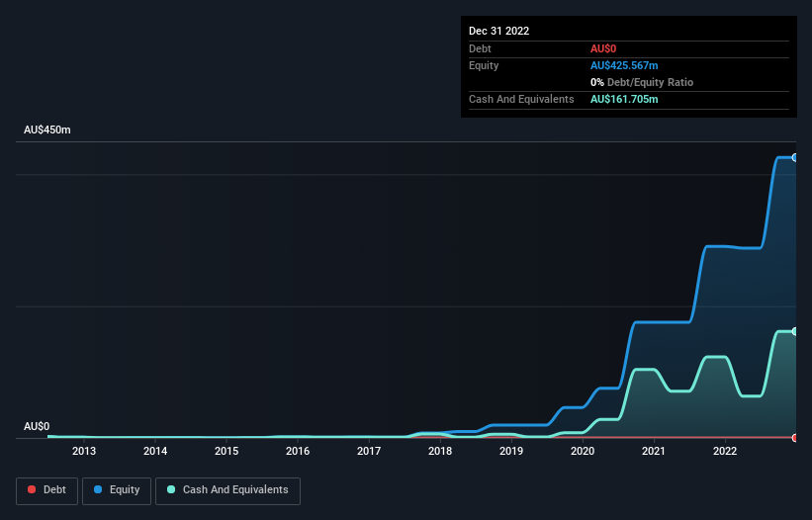The width and height of the screenshot is (812, 520).
Task: Click the Dec 31 2022 tooltip date
Action: (498, 31)
